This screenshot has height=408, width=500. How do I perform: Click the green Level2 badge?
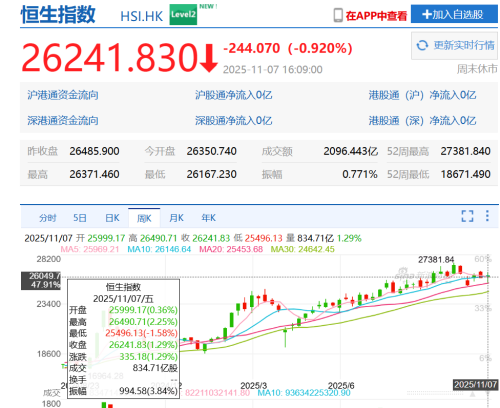[x=183, y=14]
